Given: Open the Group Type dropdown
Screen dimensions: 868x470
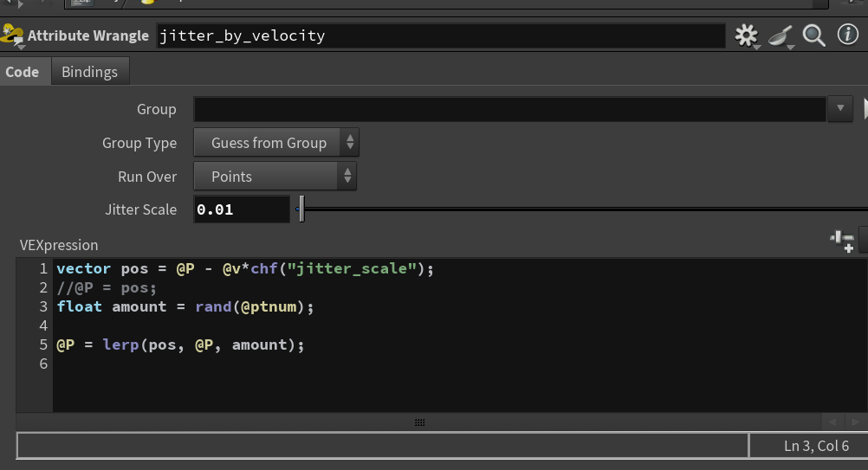Looking at the screenshot, I should 276,143.
